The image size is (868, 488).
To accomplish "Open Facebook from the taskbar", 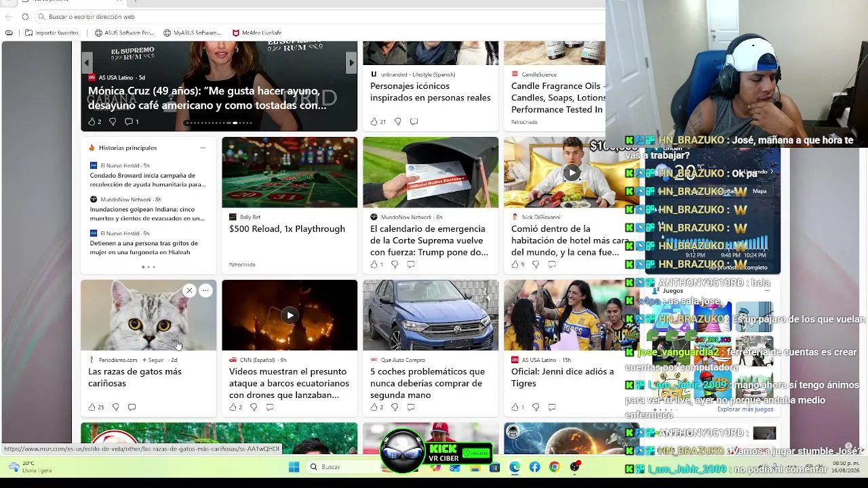I will [x=535, y=467].
